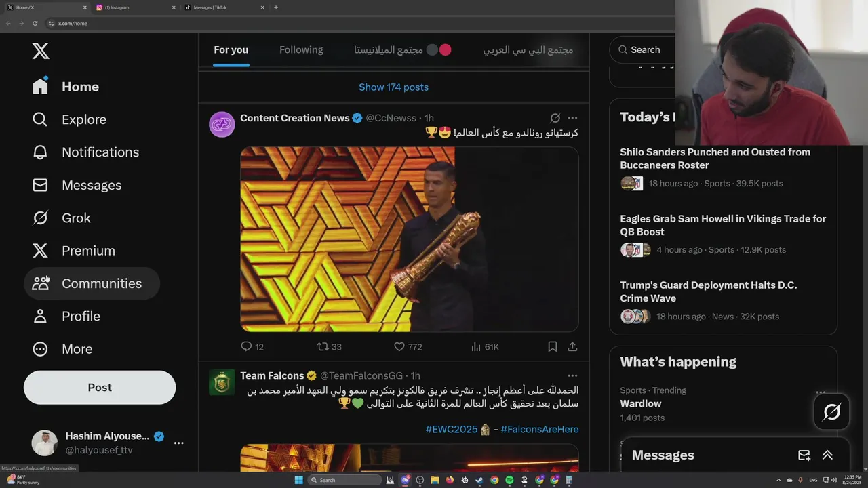The image size is (868, 488).
Task: Share the Content Creation News post
Action: [x=572, y=346]
